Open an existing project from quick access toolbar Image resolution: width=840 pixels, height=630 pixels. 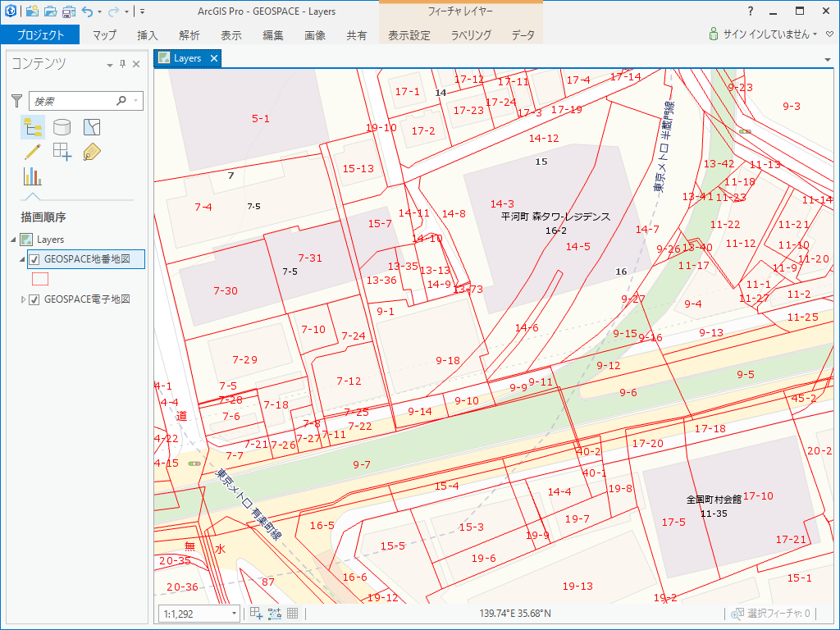point(50,11)
